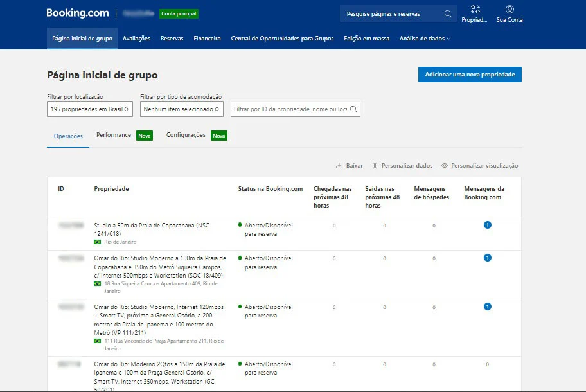Open the Sua Conta profile icon

[510, 10]
